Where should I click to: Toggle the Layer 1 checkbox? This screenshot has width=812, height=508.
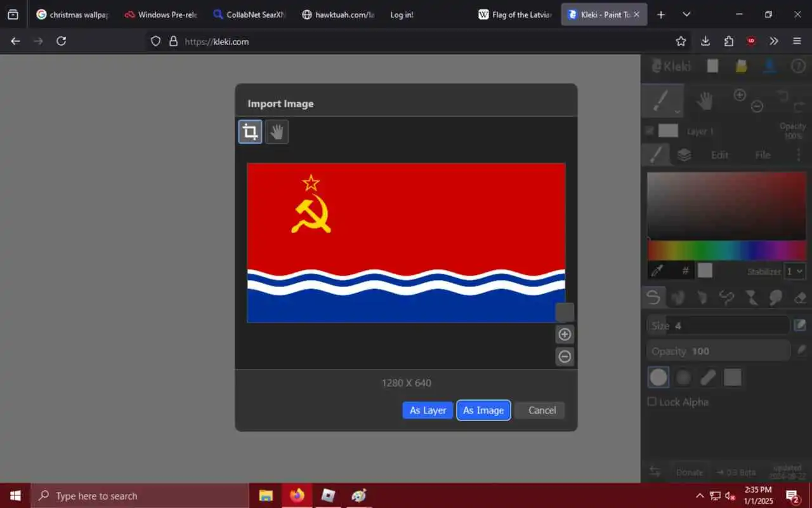pyautogui.click(x=650, y=131)
